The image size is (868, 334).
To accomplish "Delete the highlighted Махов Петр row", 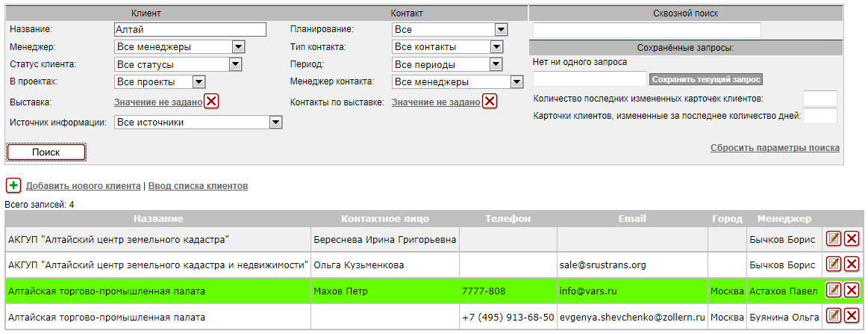I will coord(852,291).
